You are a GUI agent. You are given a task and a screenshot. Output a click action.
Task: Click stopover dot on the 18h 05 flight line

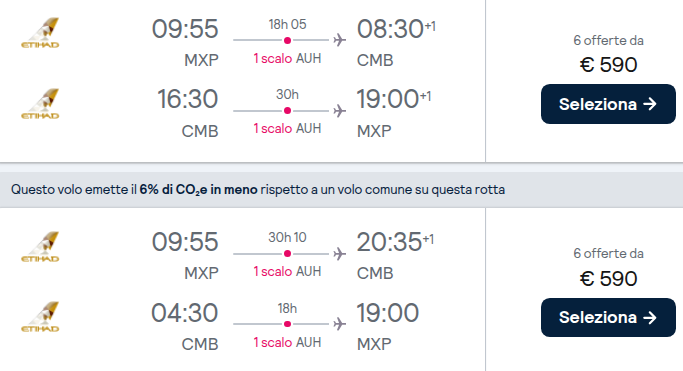[x=287, y=40]
